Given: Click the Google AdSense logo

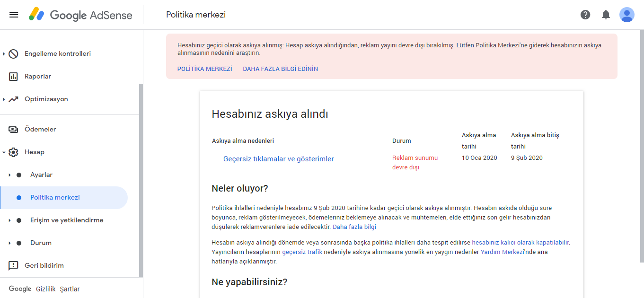Looking at the screenshot, I should pyautogui.click(x=80, y=15).
